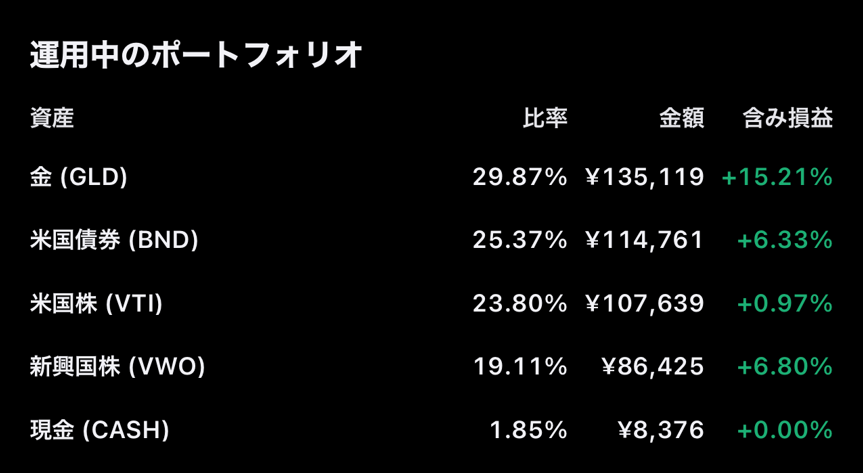This screenshot has width=863, height=473.
Task: Click the 運用中のポートフォリオ heading
Action: point(195,55)
